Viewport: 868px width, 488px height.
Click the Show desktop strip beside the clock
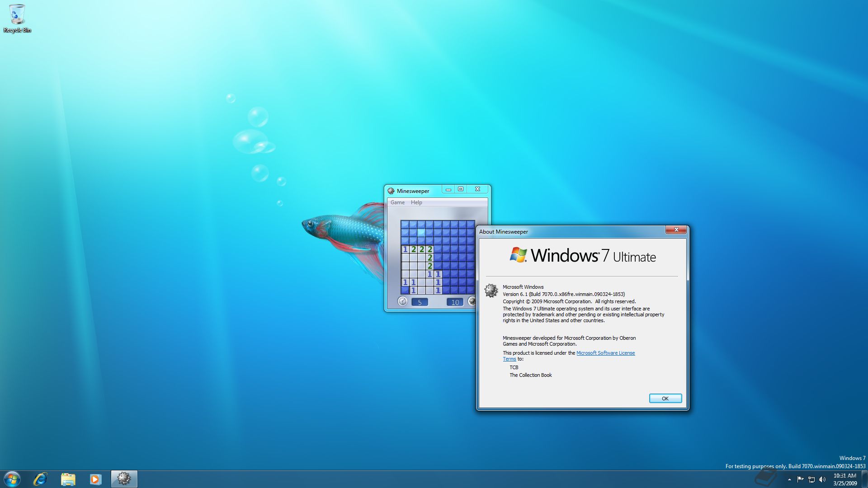click(864, 479)
